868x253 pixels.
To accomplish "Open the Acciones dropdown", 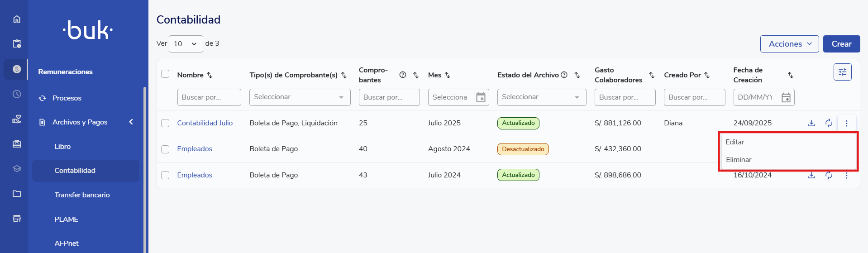I will coord(789,44).
